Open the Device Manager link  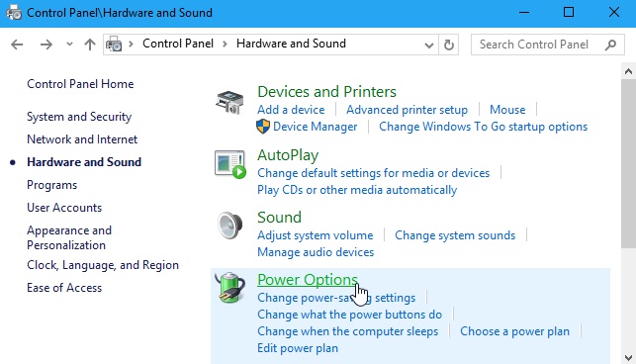coord(316,127)
